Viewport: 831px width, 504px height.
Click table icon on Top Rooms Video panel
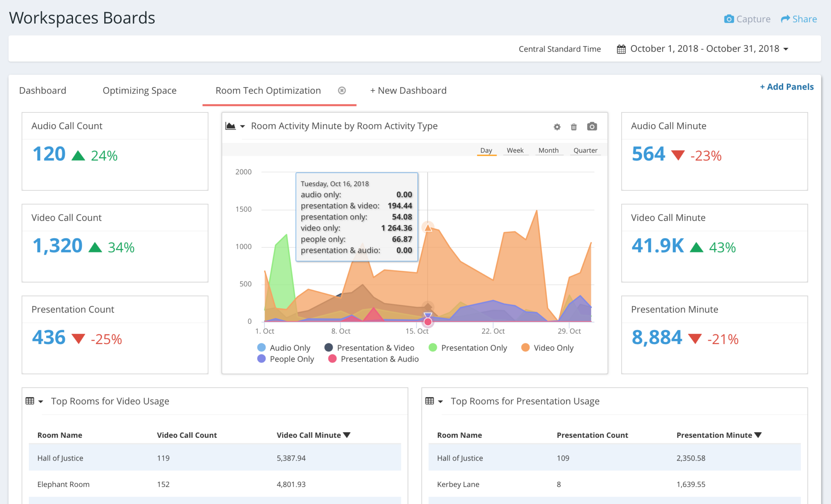(x=30, y=401)
